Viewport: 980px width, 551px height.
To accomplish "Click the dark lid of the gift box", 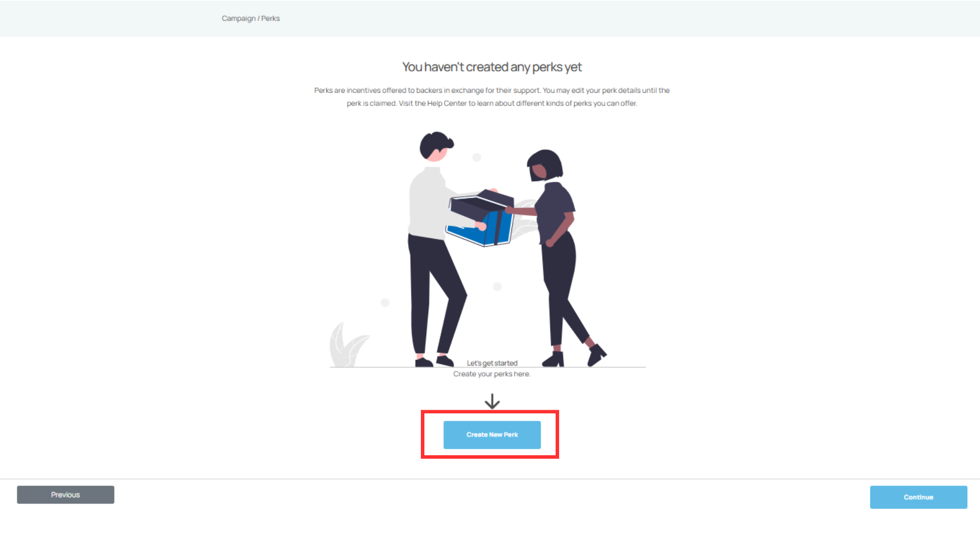I will [482, 203].
